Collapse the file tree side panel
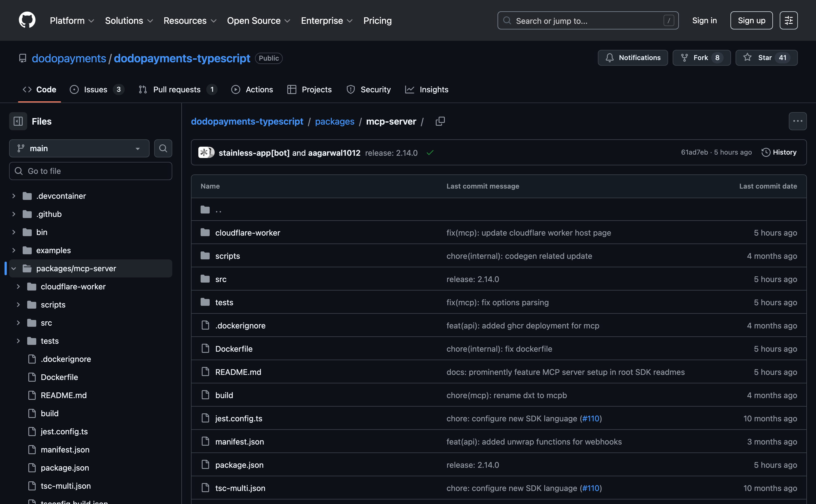Viewport: 816px width, 504px height. (x=18, y=121)
